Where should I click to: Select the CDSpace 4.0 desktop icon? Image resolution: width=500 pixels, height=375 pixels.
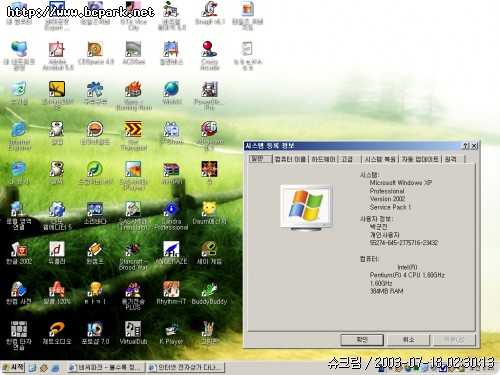click(95, 53)
